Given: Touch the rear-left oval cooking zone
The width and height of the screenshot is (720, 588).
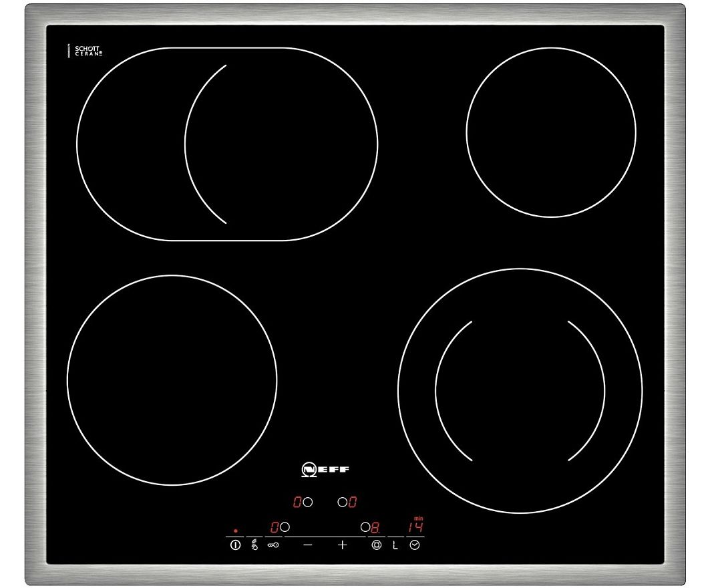Looking at the screenshot, I should (x=227, y=144).
